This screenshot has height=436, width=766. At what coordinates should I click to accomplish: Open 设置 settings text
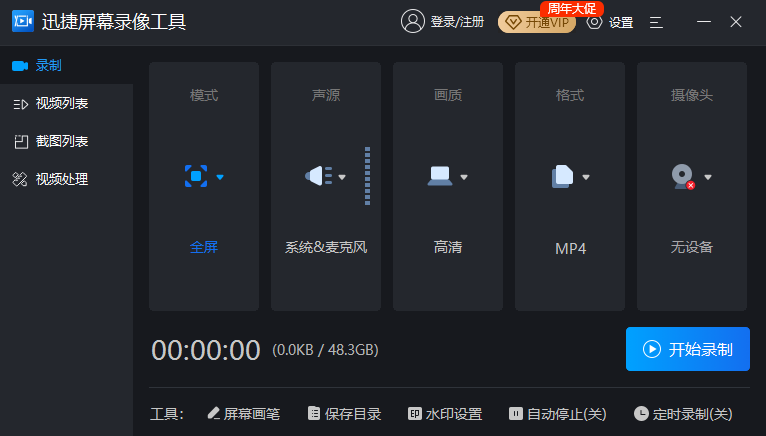(x=621, y=22)
